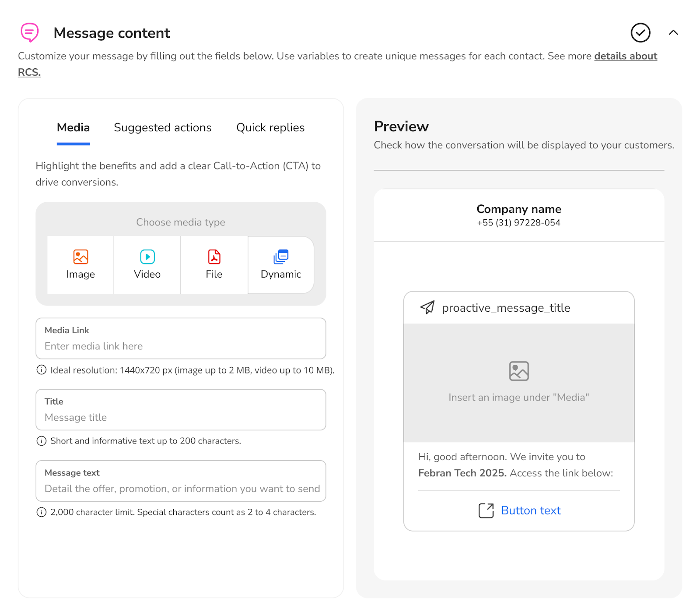Switch to the Media tab
Viewport: 700px width, 616px height.
click(x=73, y=128)
